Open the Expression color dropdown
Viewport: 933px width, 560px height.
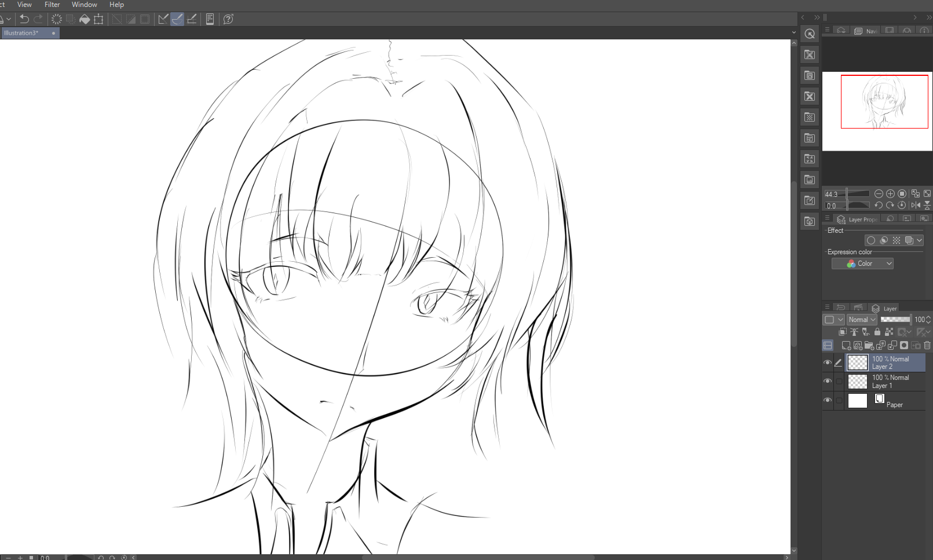(862, 263)
